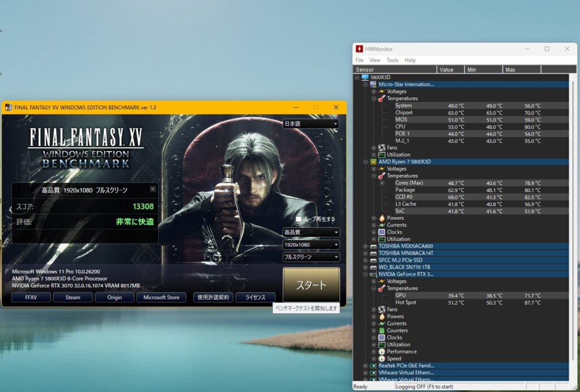Click the flame icon for GPU Powers
The width and height of the screenshot is (580, 392).
tap(382, 316)
